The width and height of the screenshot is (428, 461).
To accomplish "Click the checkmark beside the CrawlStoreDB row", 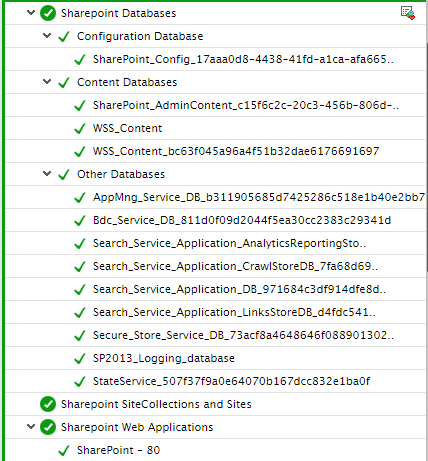I will pyautogui.click(x=80, y=266).
